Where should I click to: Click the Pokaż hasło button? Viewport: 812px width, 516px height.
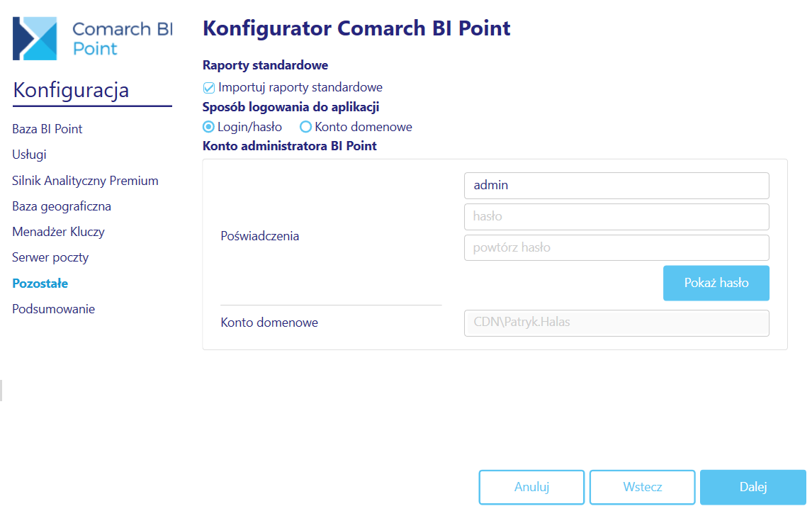coord(716,283)
